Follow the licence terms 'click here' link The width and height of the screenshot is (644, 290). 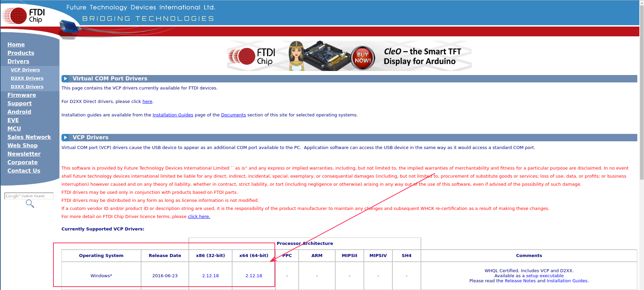coord(199,216)
